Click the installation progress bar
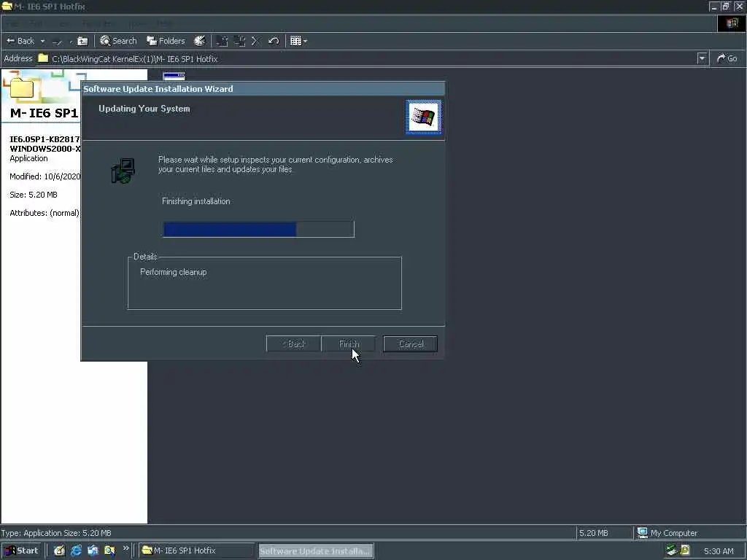 pos(259,229)
